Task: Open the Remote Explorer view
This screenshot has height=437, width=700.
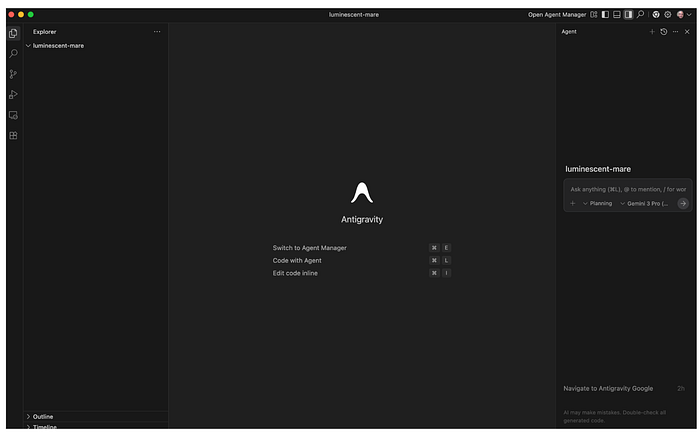Action: (13, 115)
